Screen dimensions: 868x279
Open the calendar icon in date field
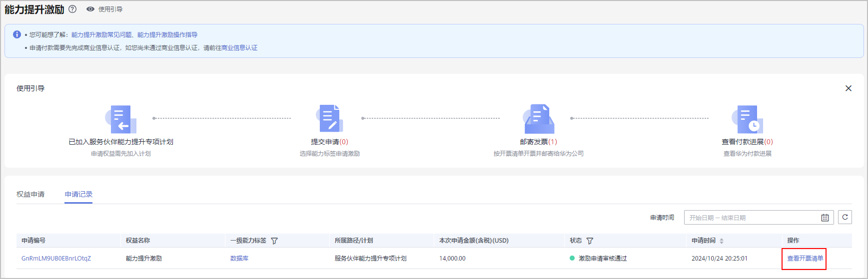coord(825,218)
